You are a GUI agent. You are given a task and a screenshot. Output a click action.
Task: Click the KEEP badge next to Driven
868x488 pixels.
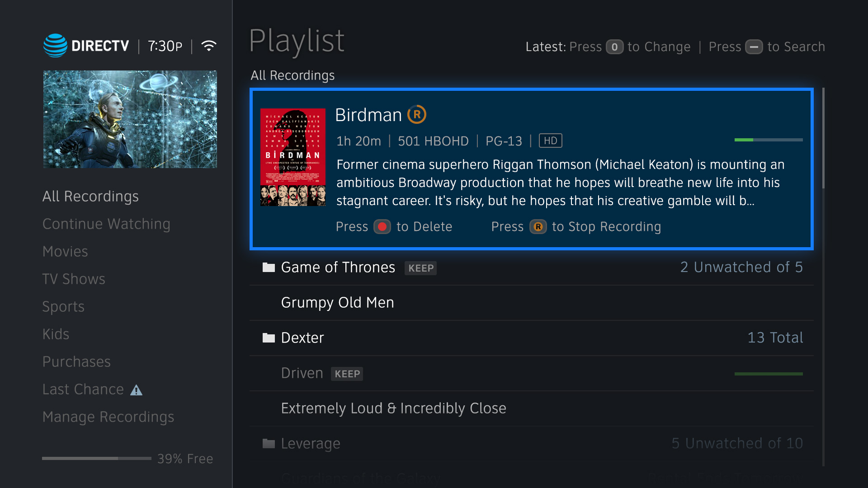pos(347,374)
